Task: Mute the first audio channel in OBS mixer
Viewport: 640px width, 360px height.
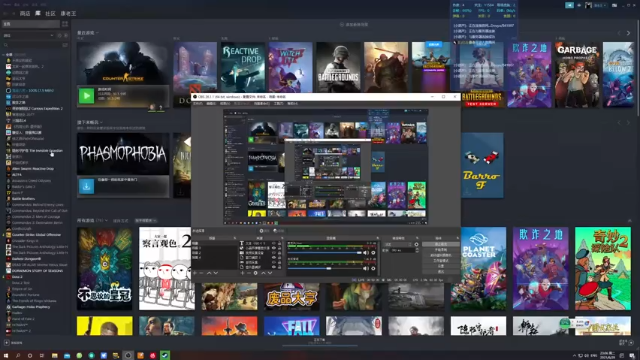Action: tap(366, 253)
